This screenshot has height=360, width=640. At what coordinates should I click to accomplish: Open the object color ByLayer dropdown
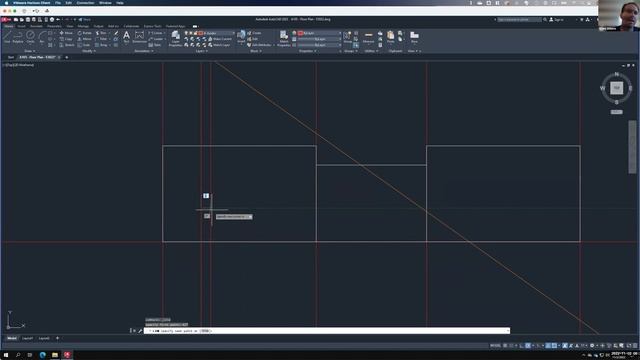[319, 33]
